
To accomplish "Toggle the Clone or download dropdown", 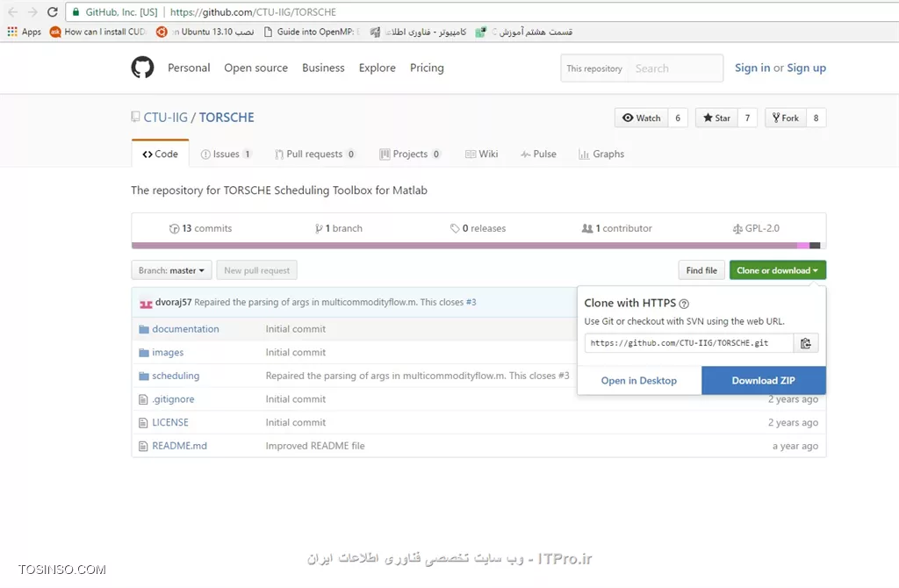I will point(778,270).
